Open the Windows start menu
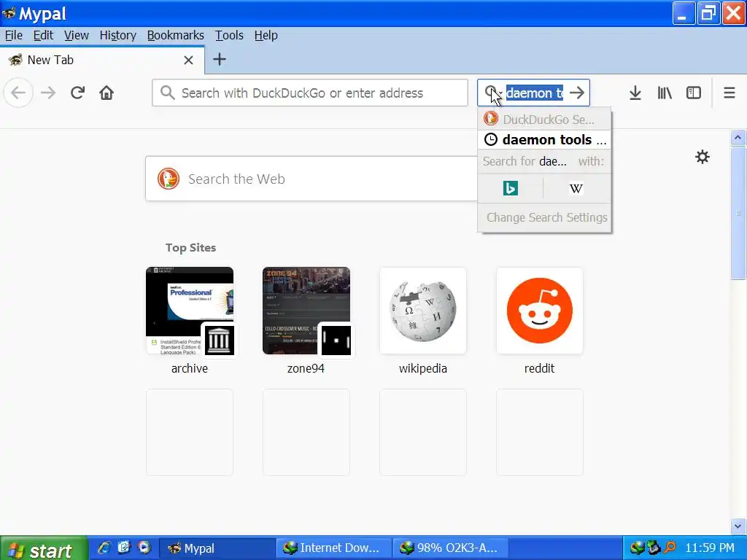This screenshot has width=747, height=560. 44,549
